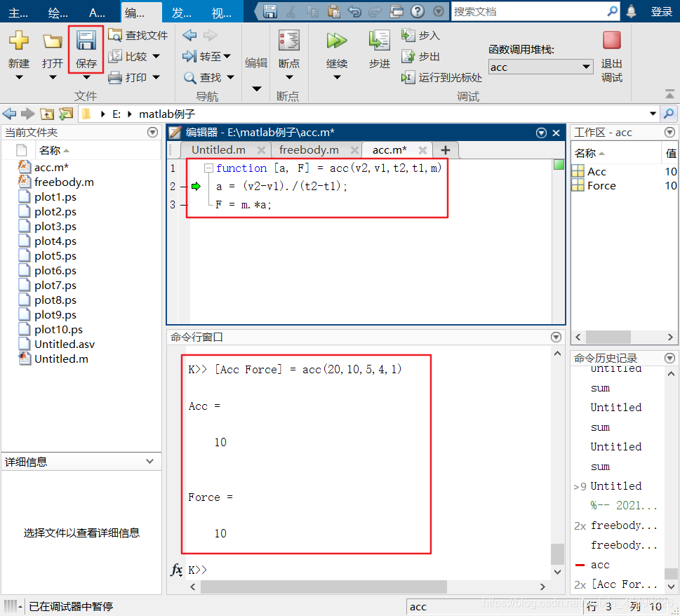Screen dimensions: 680x616
Task: Click the Continue green arrows icon
Action: point(337,41)
